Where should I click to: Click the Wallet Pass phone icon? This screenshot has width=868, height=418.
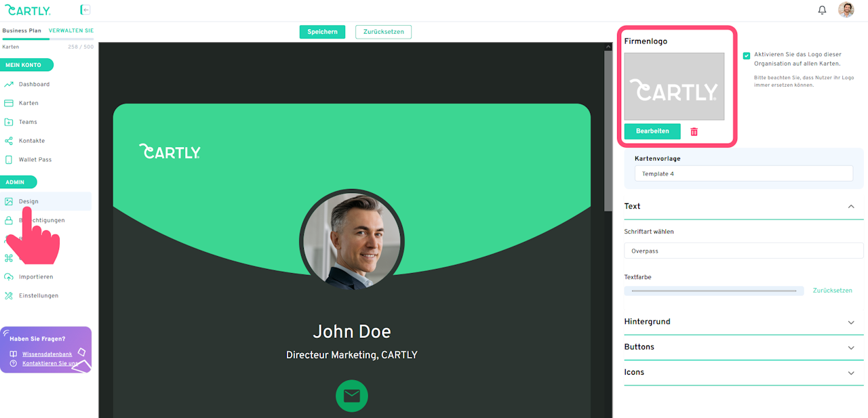[9, 160]
